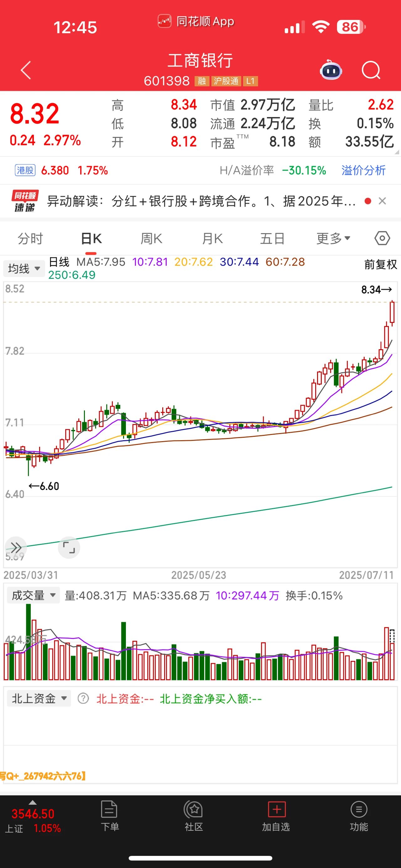Tap 额 33.55亿 turnover value
This screenshot has width=401, height=868.
[369, 141]
